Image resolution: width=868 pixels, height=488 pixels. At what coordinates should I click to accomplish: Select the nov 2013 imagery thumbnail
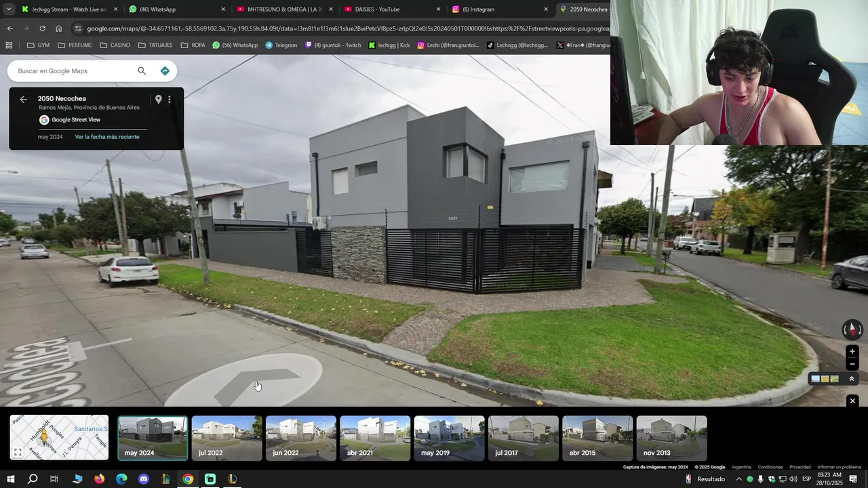click(671, 439)
